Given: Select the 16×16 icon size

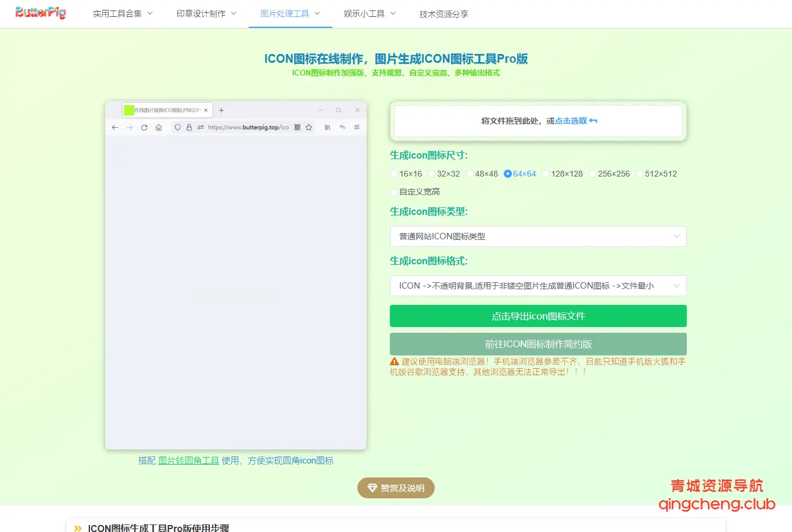Looking at the screenshot, I should 394,174.
